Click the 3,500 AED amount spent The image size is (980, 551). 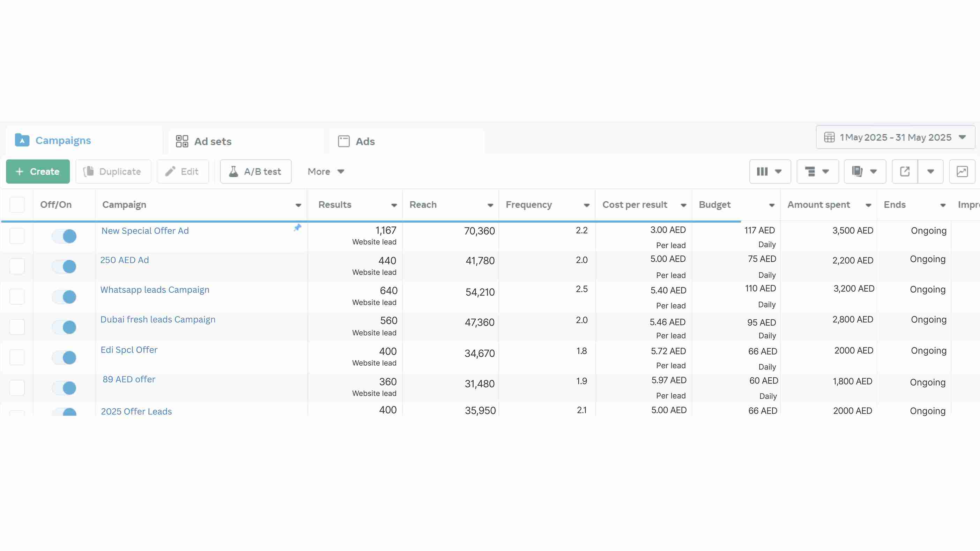[853, 230]
